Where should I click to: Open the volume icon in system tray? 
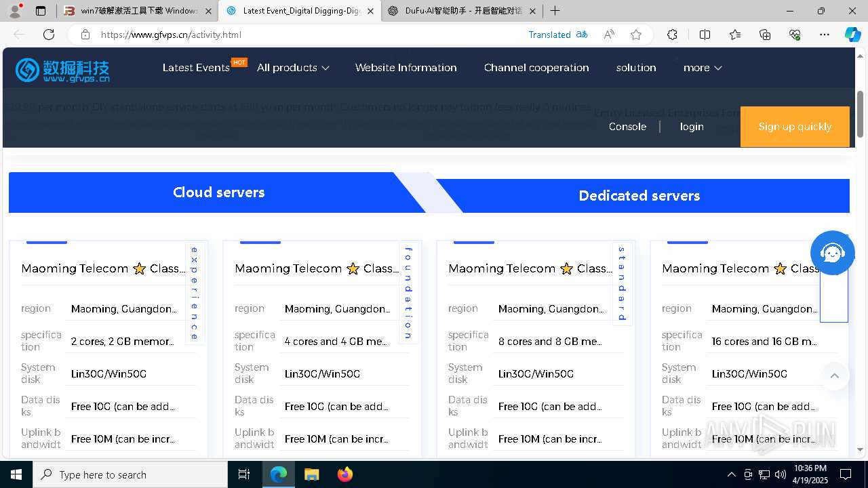pyautogui.click(x=781, y=474)
